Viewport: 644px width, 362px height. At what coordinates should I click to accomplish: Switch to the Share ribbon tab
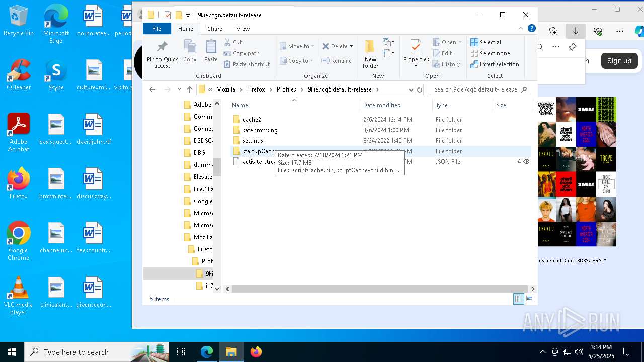(215, 29)
